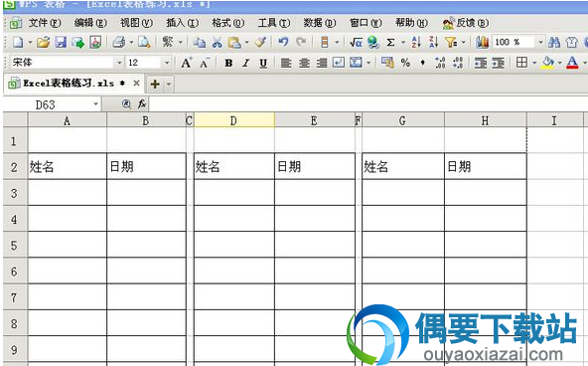Click the Merge and center icon
Screen dimensions: 588x366
[x=356, y=63]
